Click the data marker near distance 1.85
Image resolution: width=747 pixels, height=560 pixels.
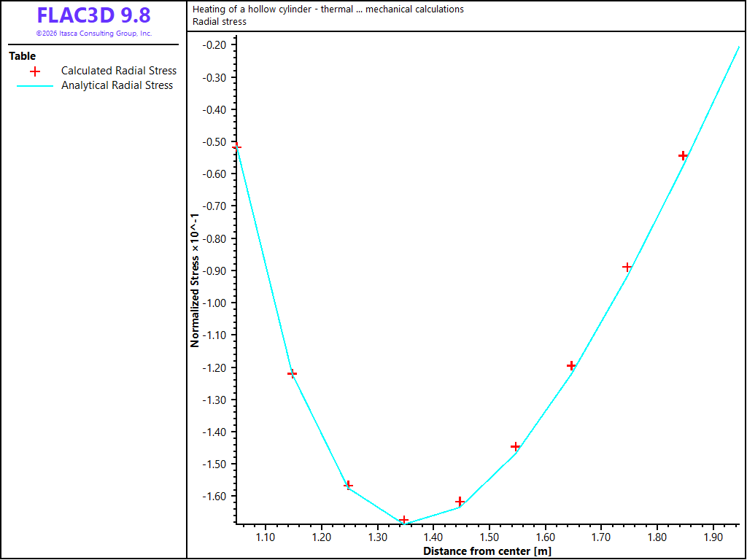(x=683, y=156)
